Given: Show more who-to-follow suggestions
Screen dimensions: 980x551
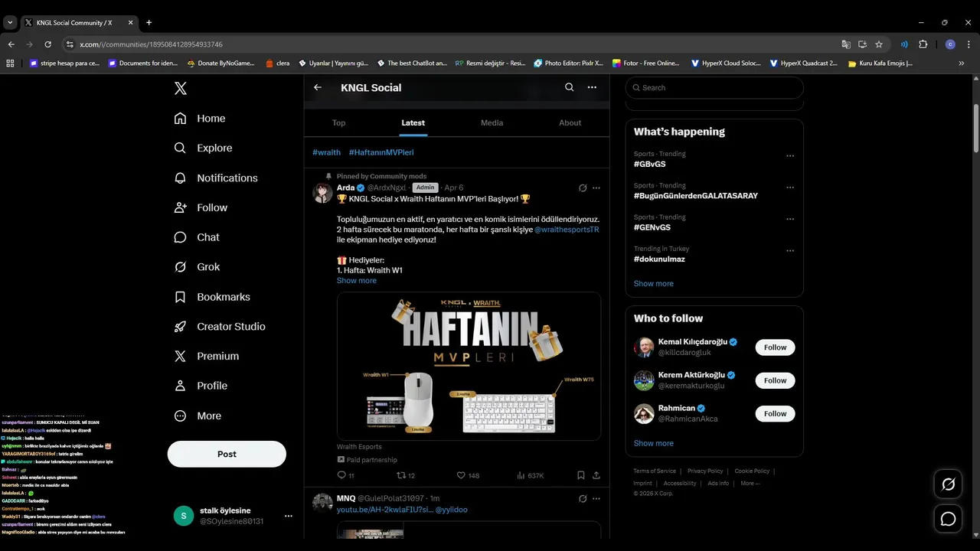Looking at the screenshot, I should coord(653,443).
